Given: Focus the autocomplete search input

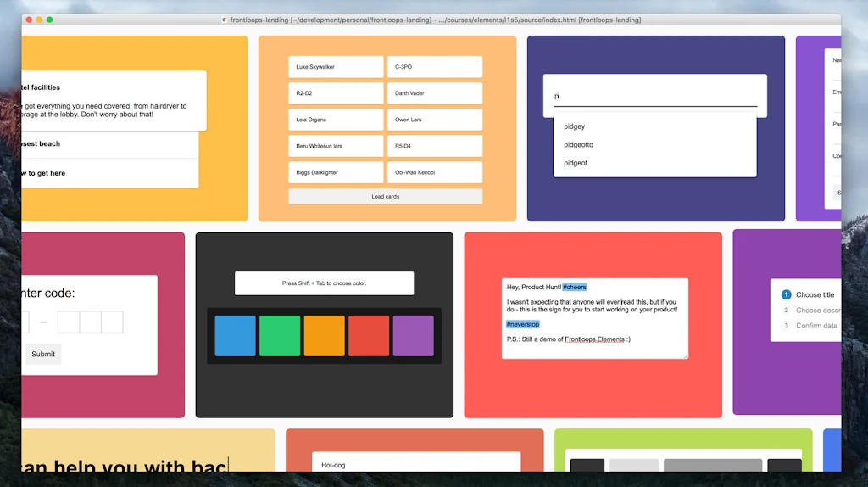Looking at the screenshot, I should pos(655,96).
